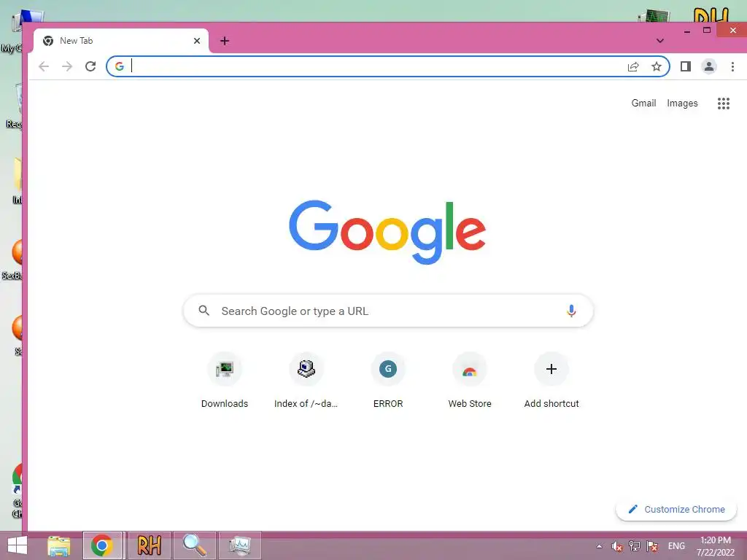Click Add shortcut plus tile

coord(551,381)
